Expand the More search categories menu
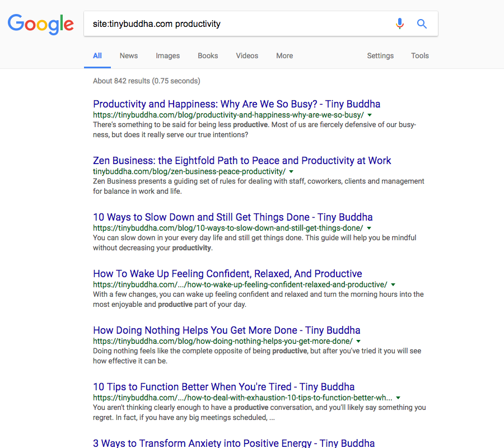The height and width of the screenshot is (448, 504). [x=284, y=55]
